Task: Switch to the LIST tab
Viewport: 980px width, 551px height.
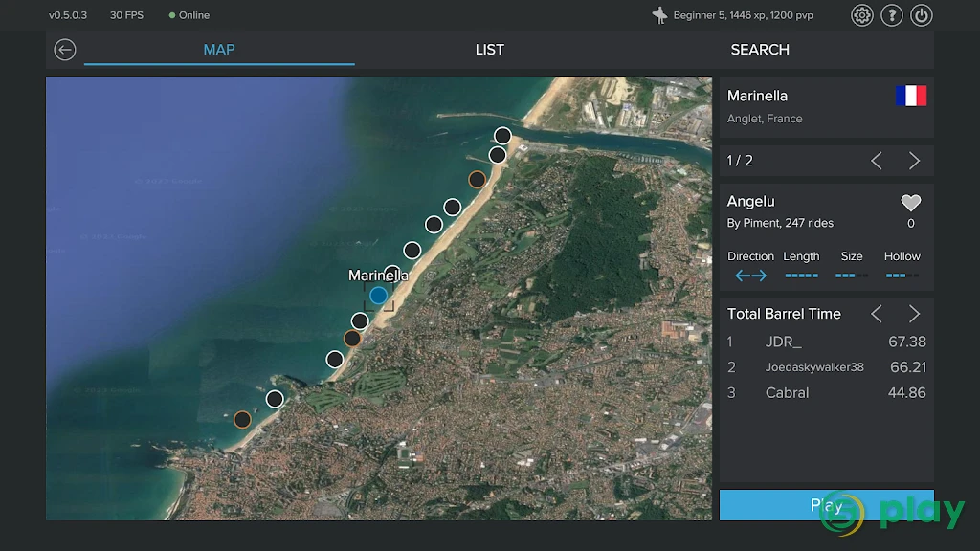Action: 489,50
